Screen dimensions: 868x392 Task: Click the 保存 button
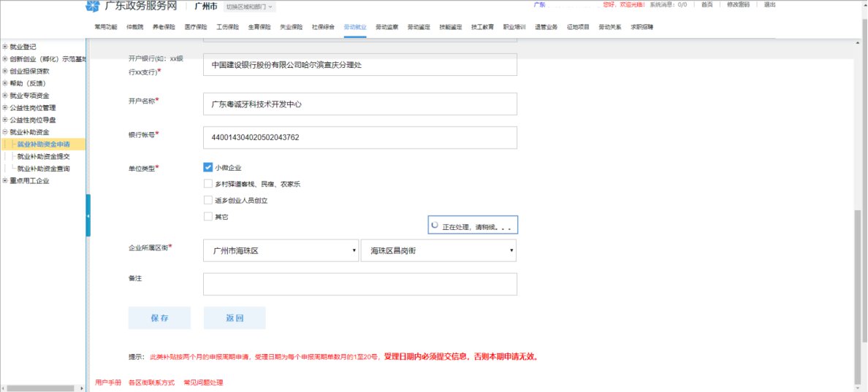pos(159,318)
